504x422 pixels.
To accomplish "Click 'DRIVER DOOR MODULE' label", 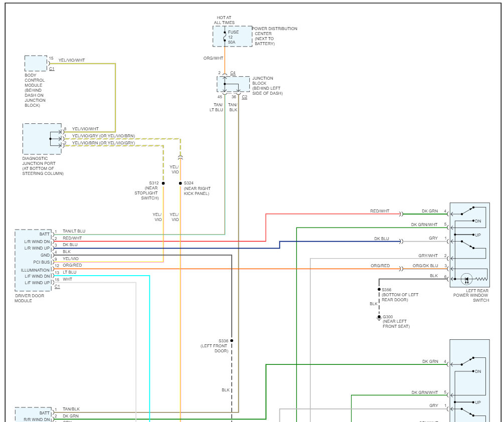I will coord(29,298).
